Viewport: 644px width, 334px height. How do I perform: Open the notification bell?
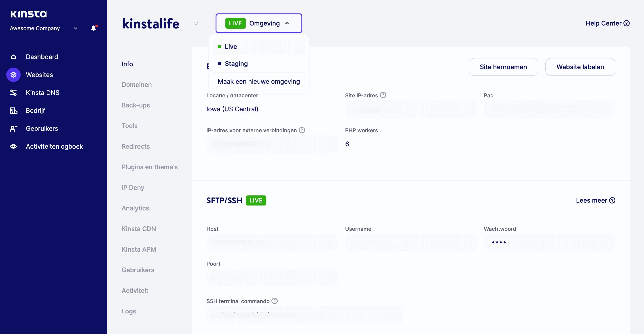tap(93, 28)
